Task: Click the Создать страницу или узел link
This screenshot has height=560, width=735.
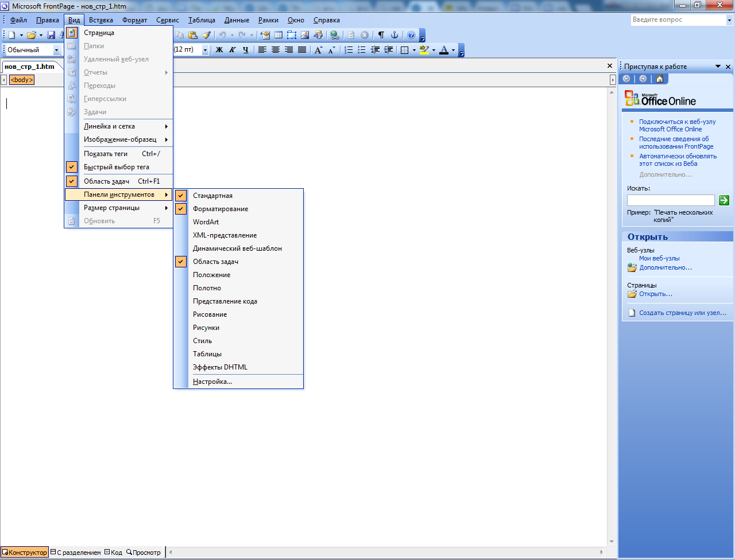Action: coord(683,313)
